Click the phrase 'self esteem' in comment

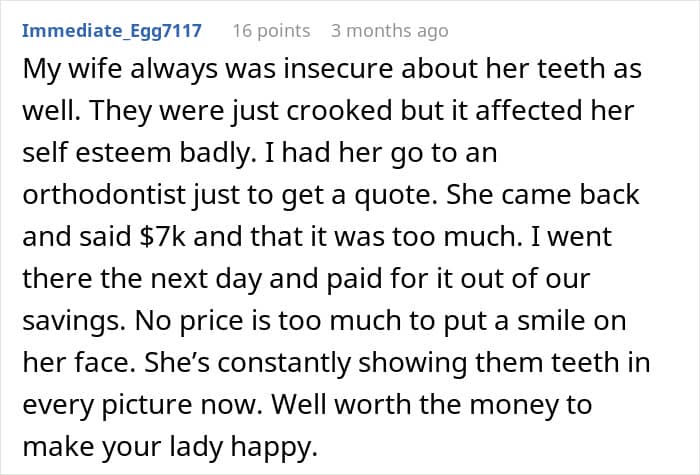click(97, 152)
